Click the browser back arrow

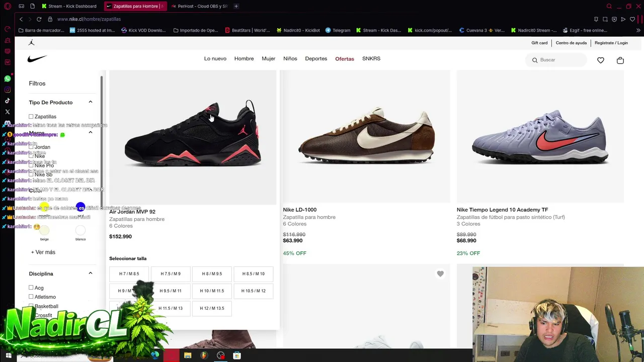pos(21,19)
